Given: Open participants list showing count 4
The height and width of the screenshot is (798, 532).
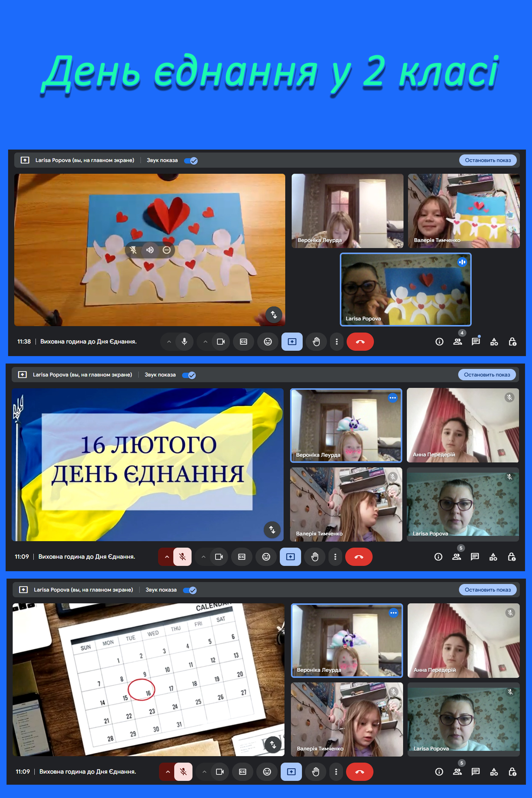Looking at the screenshot, I should (457, 342).
